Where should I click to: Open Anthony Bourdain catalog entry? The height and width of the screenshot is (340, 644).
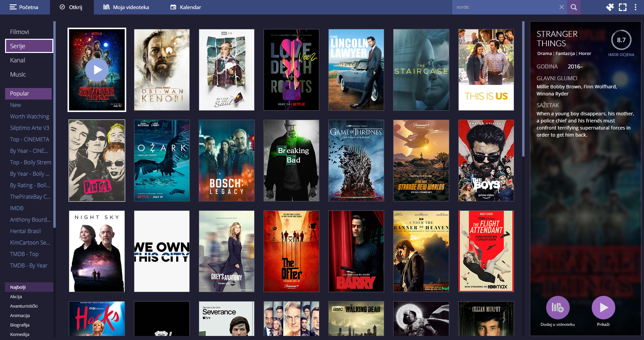[x=28, y=220]
